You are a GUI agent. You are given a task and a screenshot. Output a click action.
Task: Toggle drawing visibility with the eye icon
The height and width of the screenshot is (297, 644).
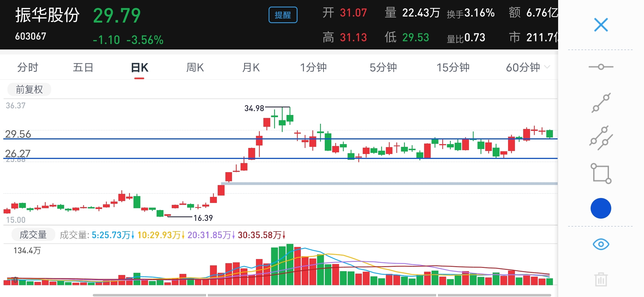601,244
